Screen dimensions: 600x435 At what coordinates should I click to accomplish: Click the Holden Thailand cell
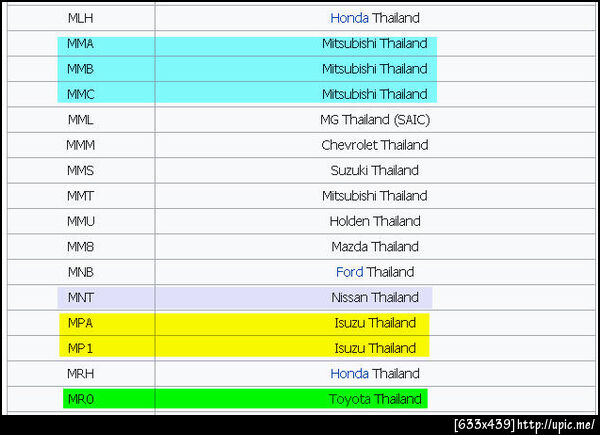(375, 221)
